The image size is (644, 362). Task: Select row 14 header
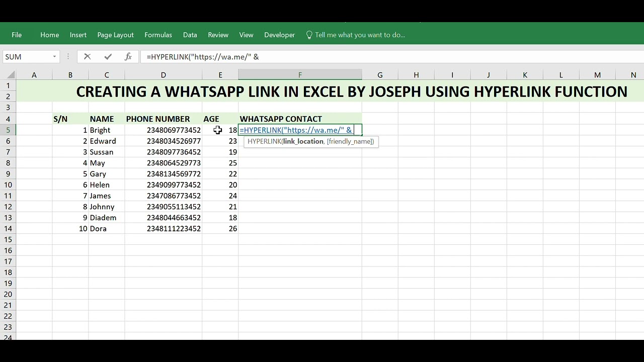[8, 229]
